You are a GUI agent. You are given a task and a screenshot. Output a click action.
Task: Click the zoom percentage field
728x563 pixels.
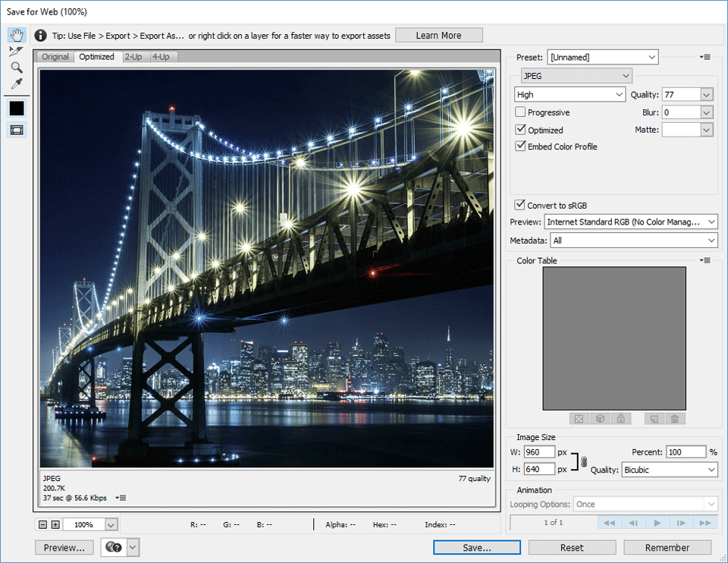(84, 524)
